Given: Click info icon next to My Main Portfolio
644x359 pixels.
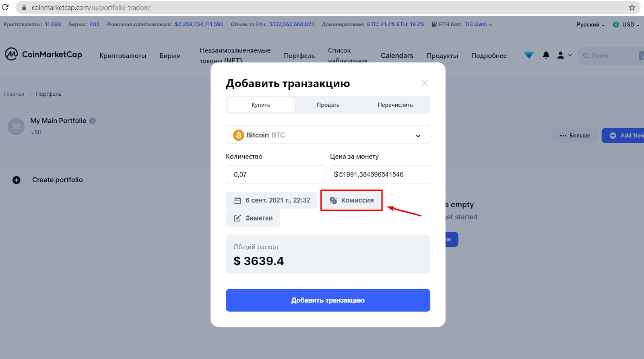Looking at the screenshot, I should coord(93,121).
